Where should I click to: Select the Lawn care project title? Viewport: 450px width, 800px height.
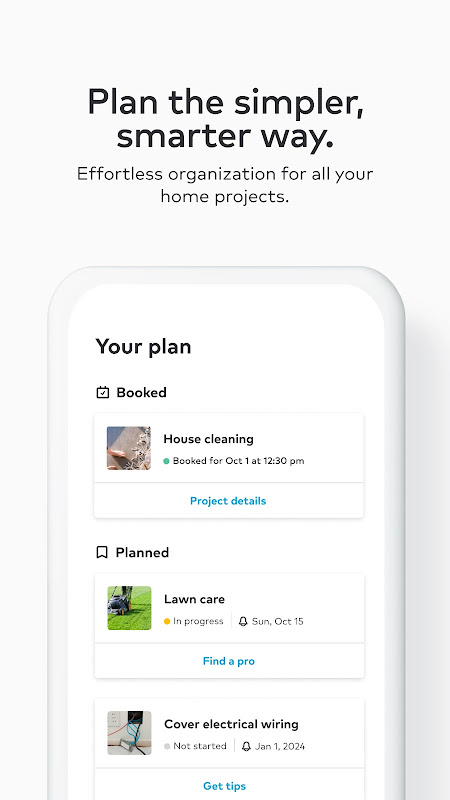click(x=194, y=599)
